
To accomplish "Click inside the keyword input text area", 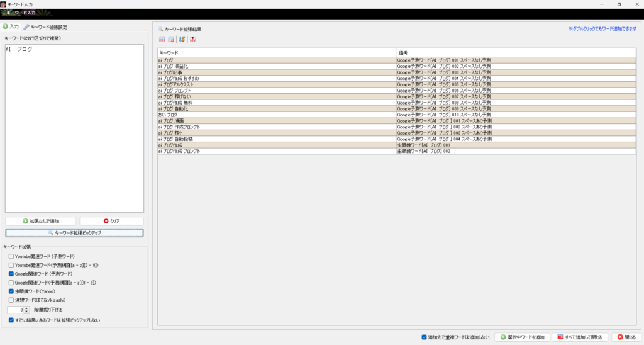I will click(74, 126).
